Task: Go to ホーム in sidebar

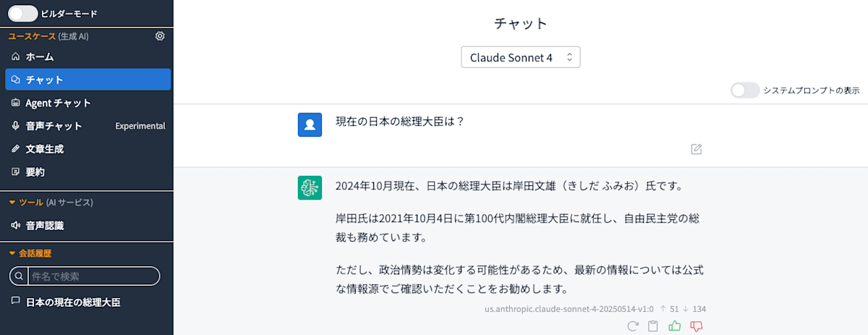Action: [x=40, y=56]
